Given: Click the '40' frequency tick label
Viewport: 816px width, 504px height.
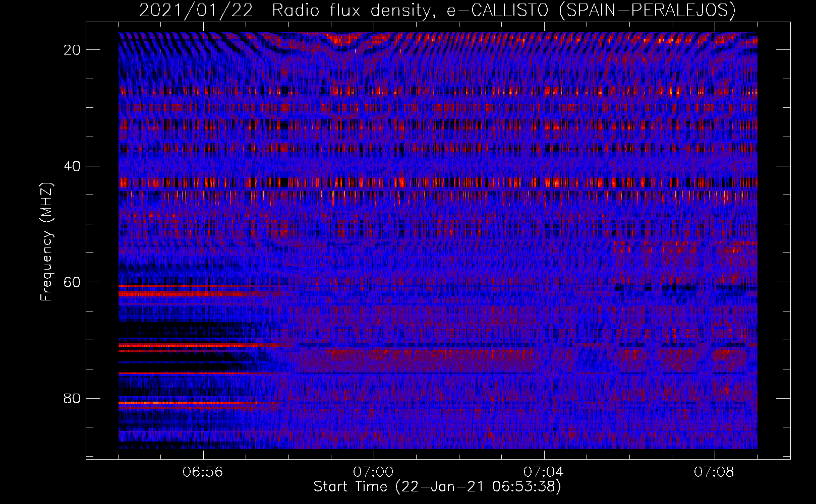Looking at the screenshot, I should tap(72, 166).
